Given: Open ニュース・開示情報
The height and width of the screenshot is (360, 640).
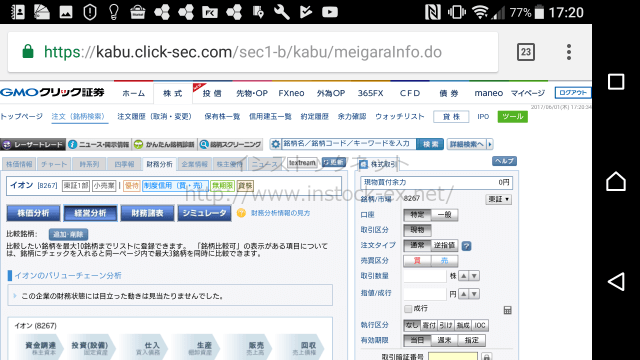Looking at the screenshot, I should (x=99, y=144).
